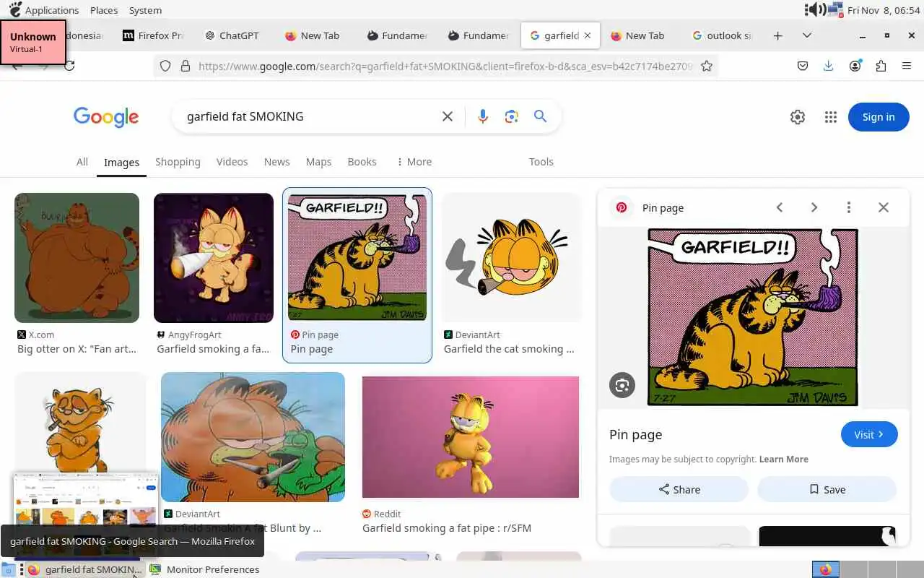
Task: Visit the Pin page source
Action: 869,434
